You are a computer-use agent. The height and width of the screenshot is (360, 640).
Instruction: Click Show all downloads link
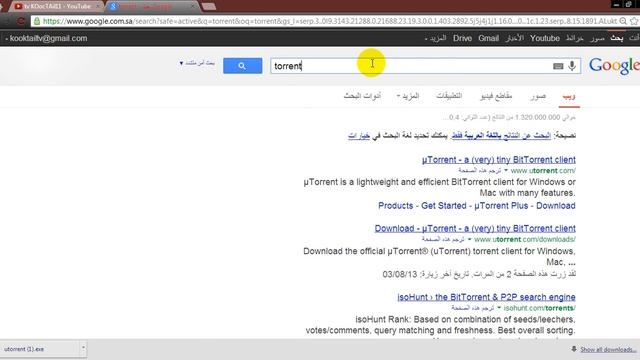pos(608,349)
